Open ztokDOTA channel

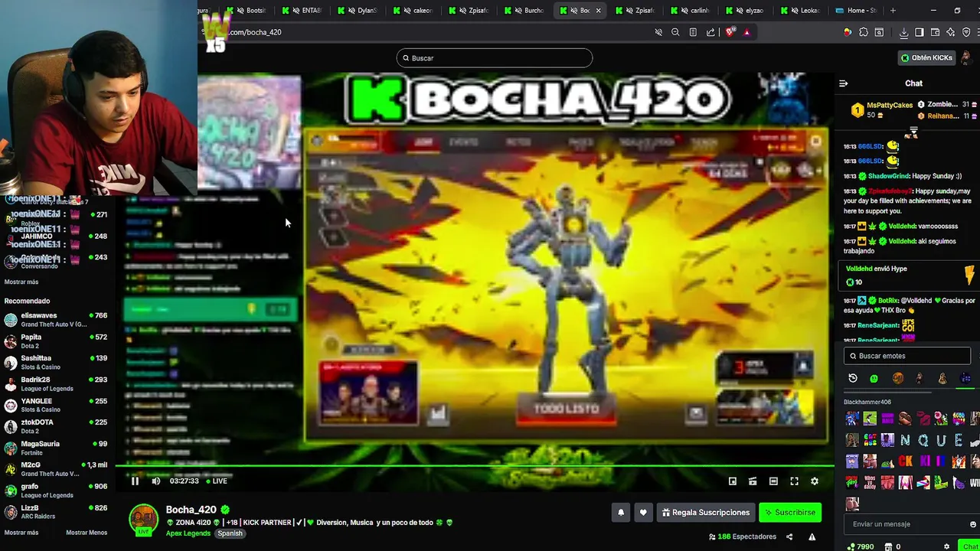(x=57, y=426)
